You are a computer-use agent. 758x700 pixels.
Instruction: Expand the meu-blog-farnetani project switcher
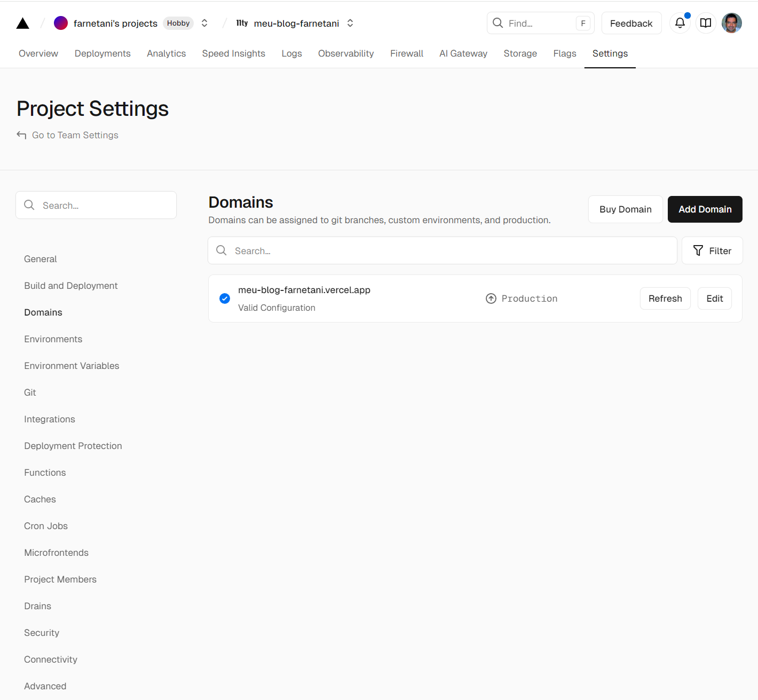[350, 23]
